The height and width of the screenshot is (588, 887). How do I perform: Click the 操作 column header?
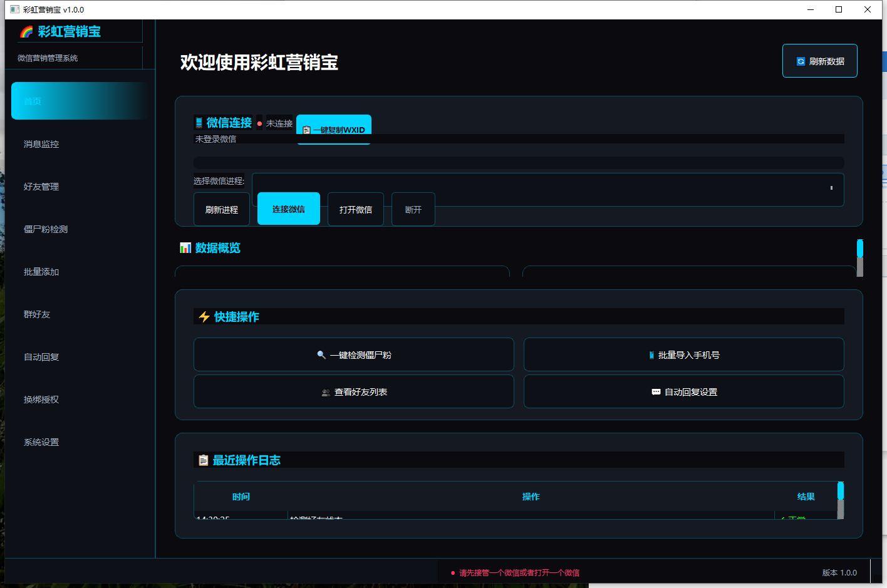click(x=531, y=497)
